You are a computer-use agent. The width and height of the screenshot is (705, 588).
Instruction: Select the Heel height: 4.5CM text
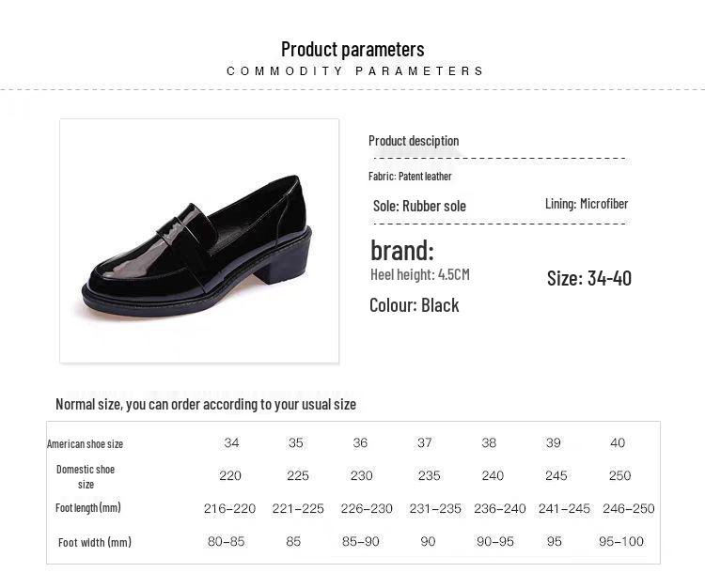pyautogui.click(x=419, y=275)
